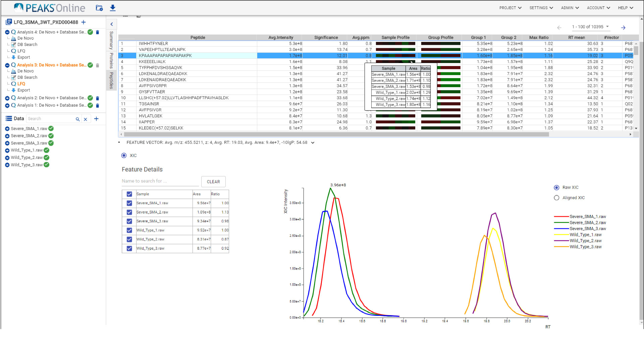Image resolution: width=644 pixels, height=350 pixels.
Task: Uncheck Severe_SMA_1.raw in Feature Details
Action: [129, 203]
